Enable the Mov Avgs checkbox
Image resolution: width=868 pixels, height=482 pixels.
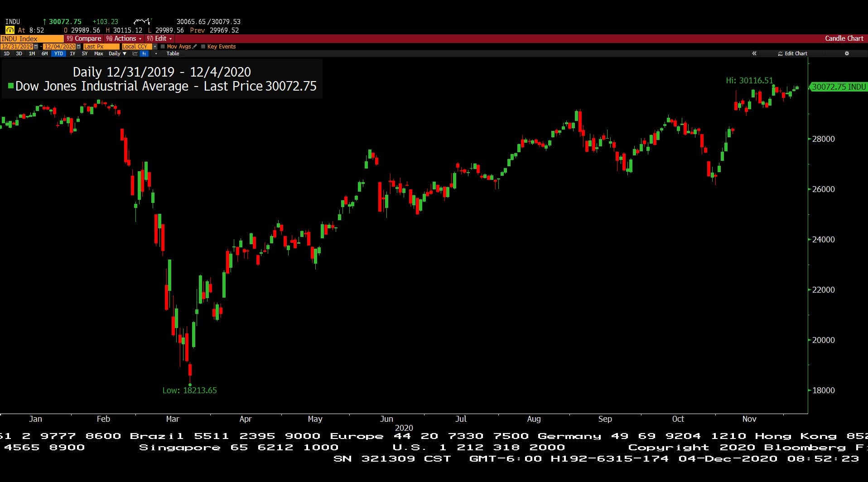click(163, 47)
